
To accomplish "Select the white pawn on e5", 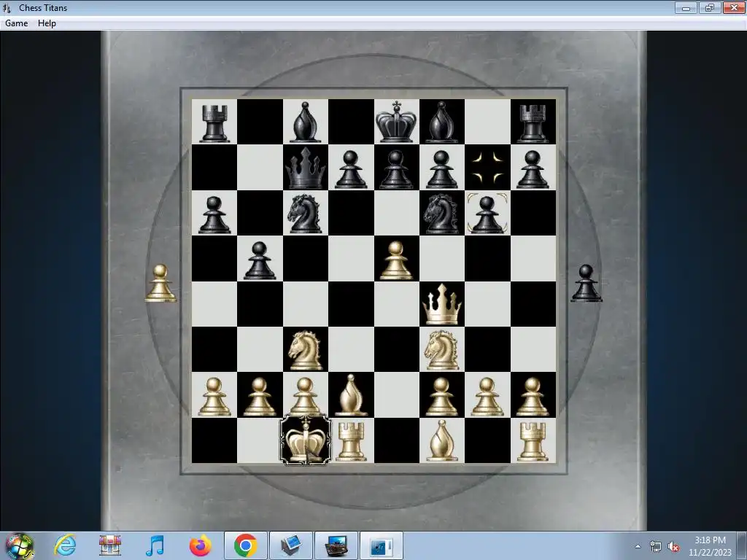I will (x=396, y=260).
